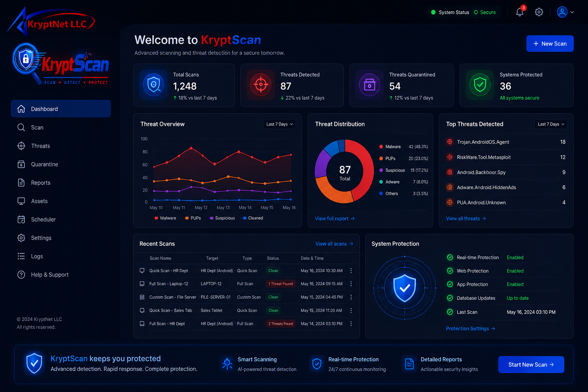The height and width of the screenshot is (392, 588).
Task: Open the Protection Settings link
Action: (470, 328)
